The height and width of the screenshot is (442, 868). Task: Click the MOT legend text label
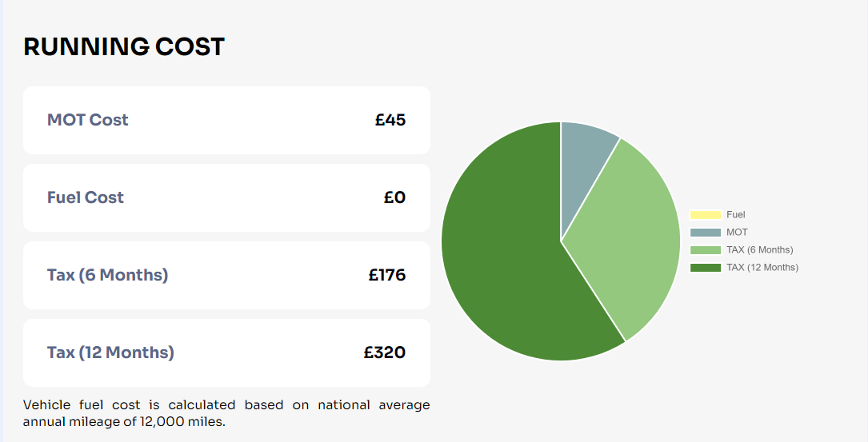click(737, 232)
